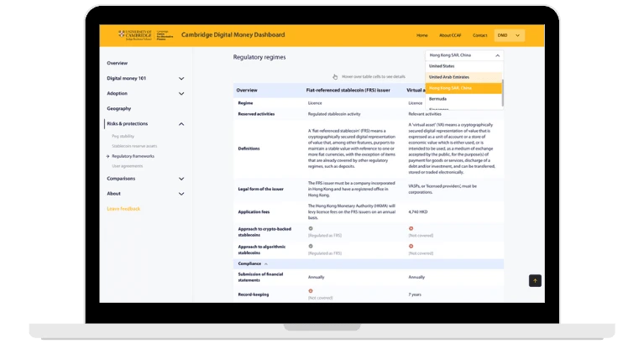Open Peg stability subsection
644x344 pixels.
[x=123, y=136]
